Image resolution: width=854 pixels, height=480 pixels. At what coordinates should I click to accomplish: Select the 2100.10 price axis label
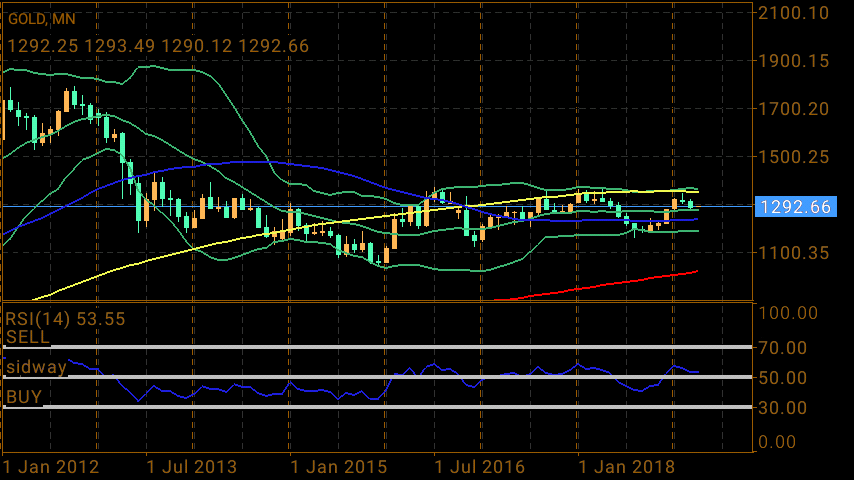(x=794, y=13)
